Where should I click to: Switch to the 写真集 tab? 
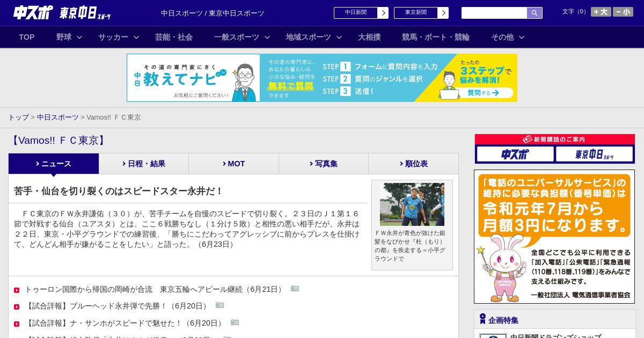click(x=324, y=164)
